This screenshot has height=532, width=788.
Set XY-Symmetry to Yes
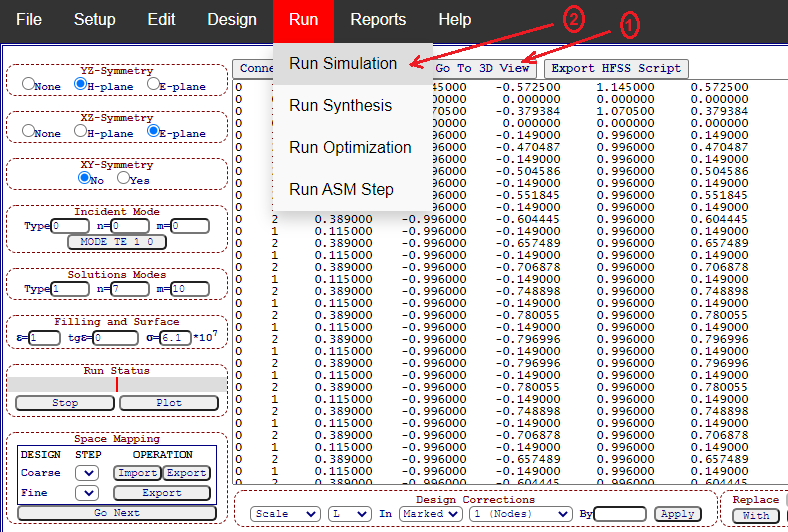pyautogui.click(x=123, y=178)
